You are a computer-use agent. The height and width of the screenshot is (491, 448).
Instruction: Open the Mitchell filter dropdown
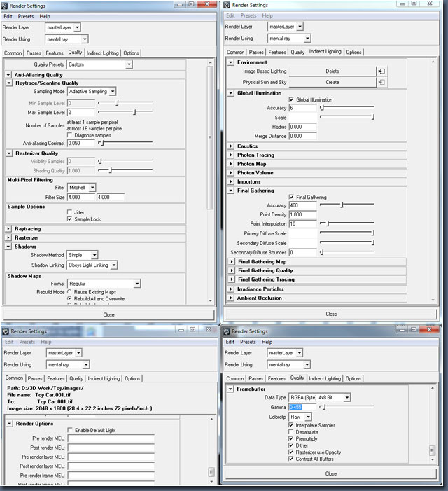pyautogui.click(x=81, y=188)
